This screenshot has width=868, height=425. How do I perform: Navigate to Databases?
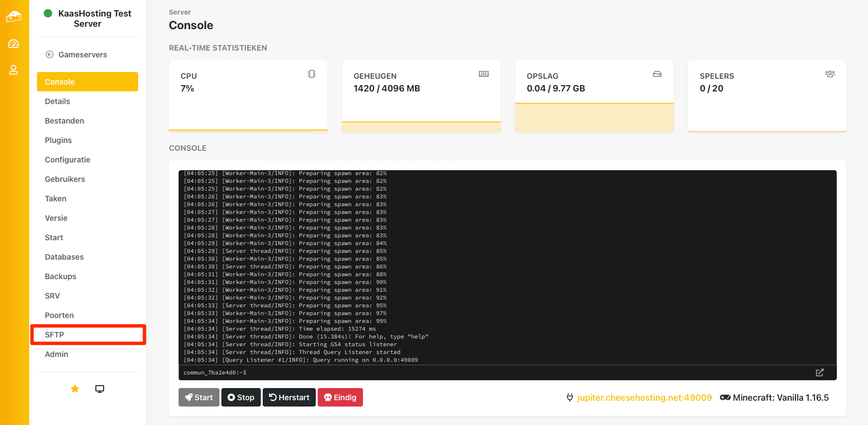(64, 257)
